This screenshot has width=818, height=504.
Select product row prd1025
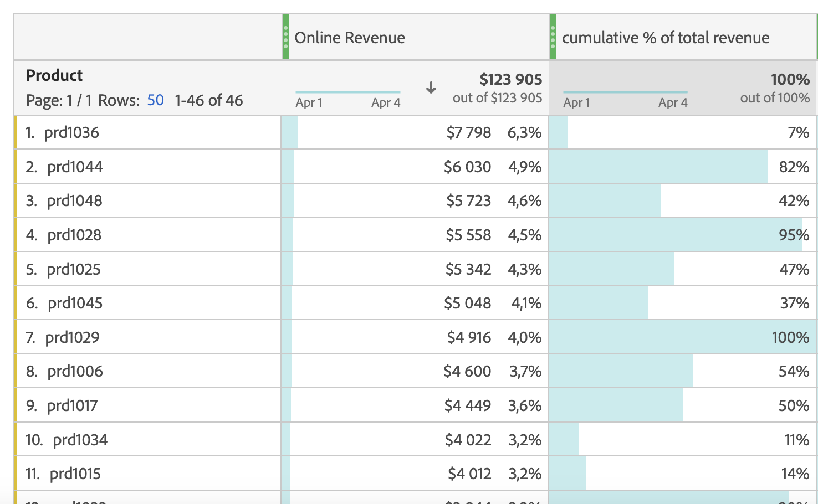tap(147, 269)
